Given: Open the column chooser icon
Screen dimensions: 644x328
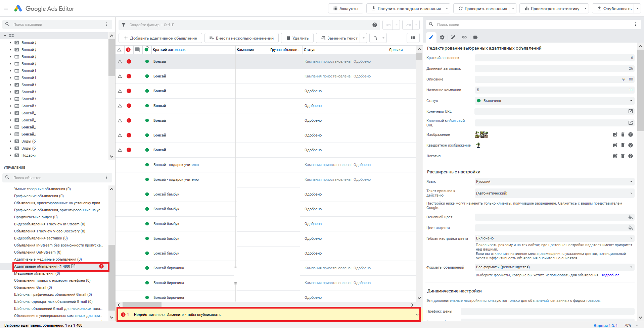Looking at the screenshot, I should point(413,38).
